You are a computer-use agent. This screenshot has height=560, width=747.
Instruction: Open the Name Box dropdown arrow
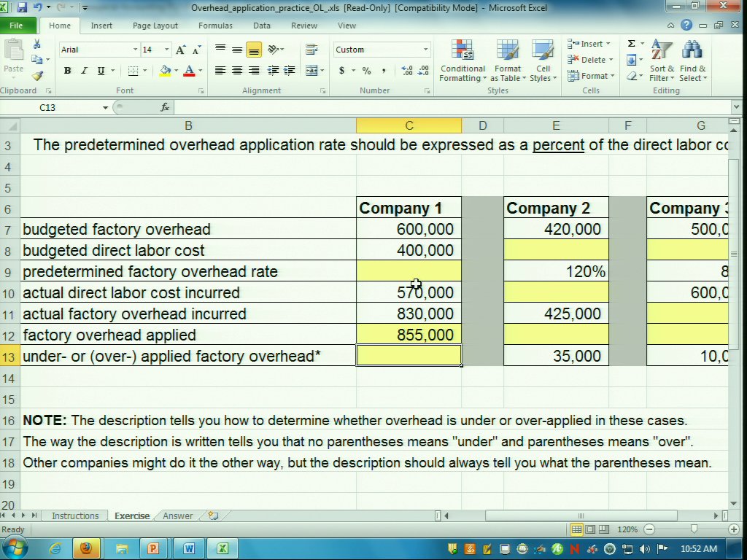click(x=105, y=107)
